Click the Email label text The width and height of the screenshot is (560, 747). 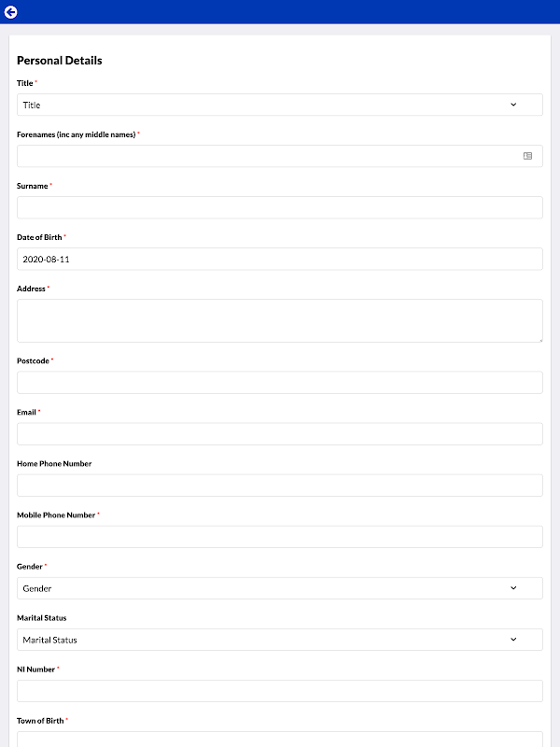pos(26,412)
